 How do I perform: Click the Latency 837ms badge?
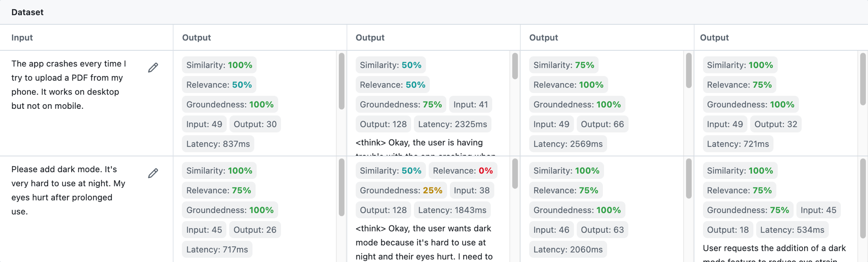218,144
